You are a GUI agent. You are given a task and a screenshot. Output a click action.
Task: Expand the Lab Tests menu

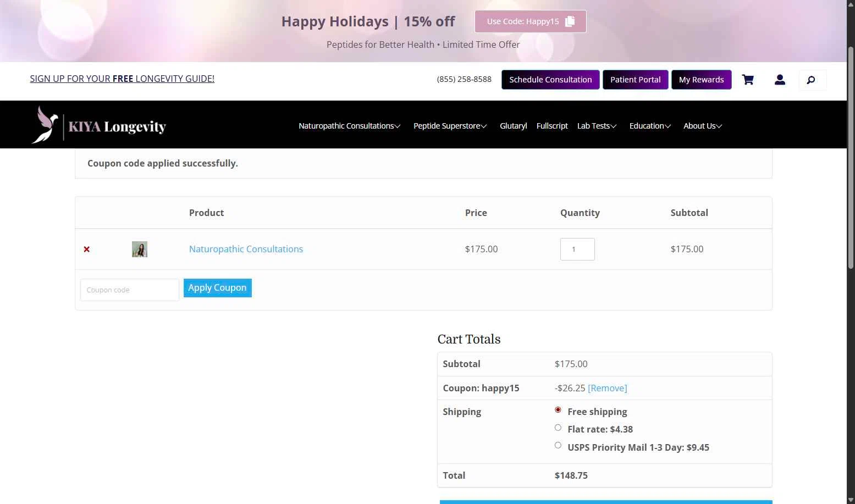(x=597, y=126)
